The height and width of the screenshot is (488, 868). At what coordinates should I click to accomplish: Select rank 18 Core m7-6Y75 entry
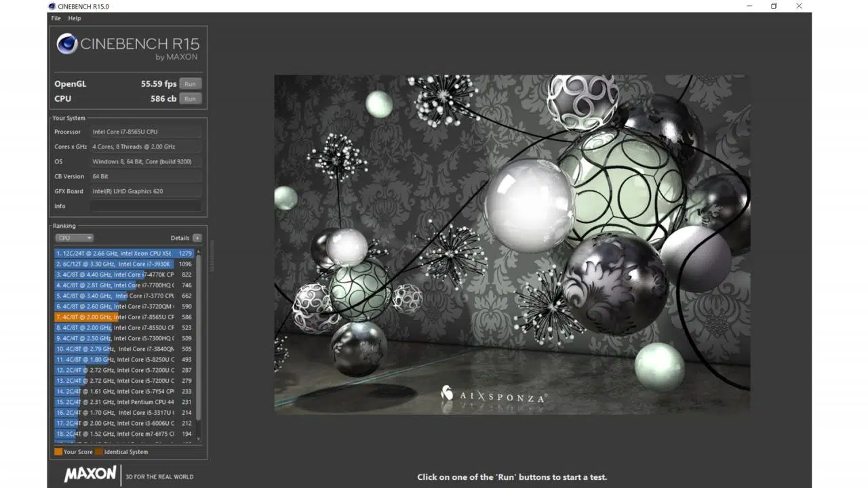(x=125, y=434)
